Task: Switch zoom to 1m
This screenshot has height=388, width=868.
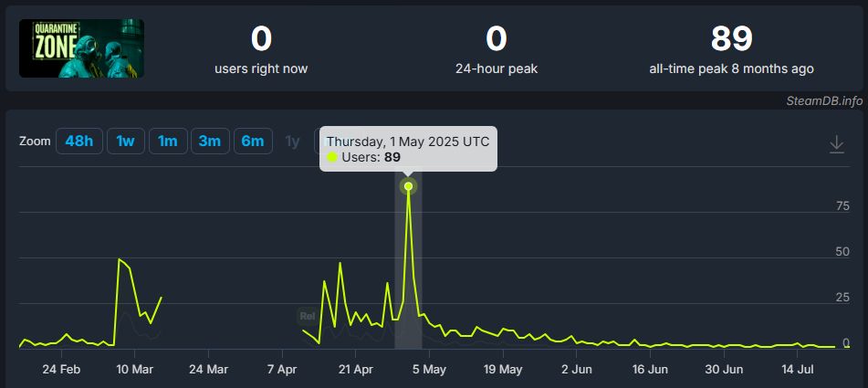Action: (x=168, y=141)
